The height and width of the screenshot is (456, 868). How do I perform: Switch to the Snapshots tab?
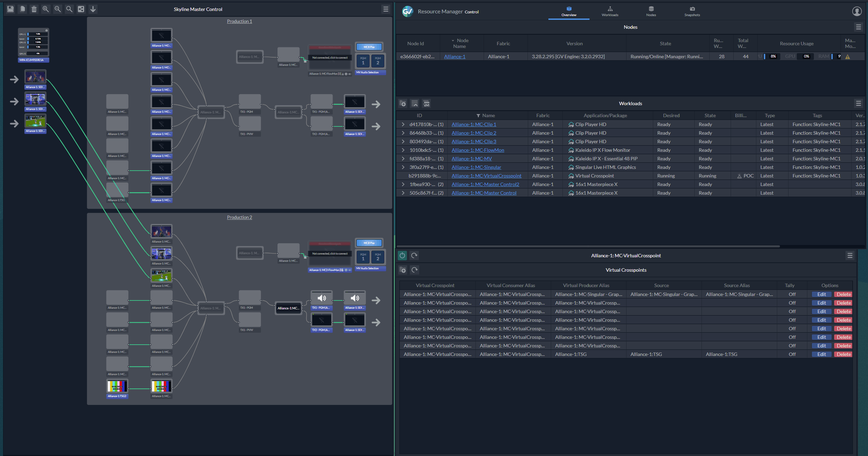692,11
